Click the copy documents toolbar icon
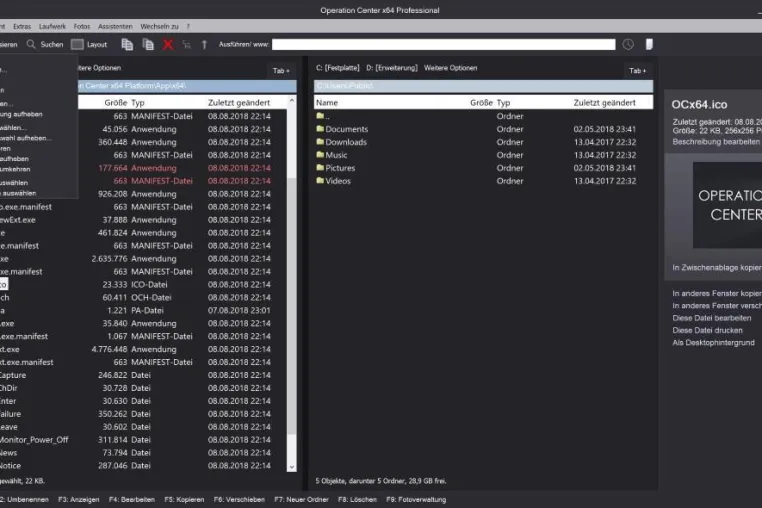This screenshot has height=508, width=762. (127, 44)
